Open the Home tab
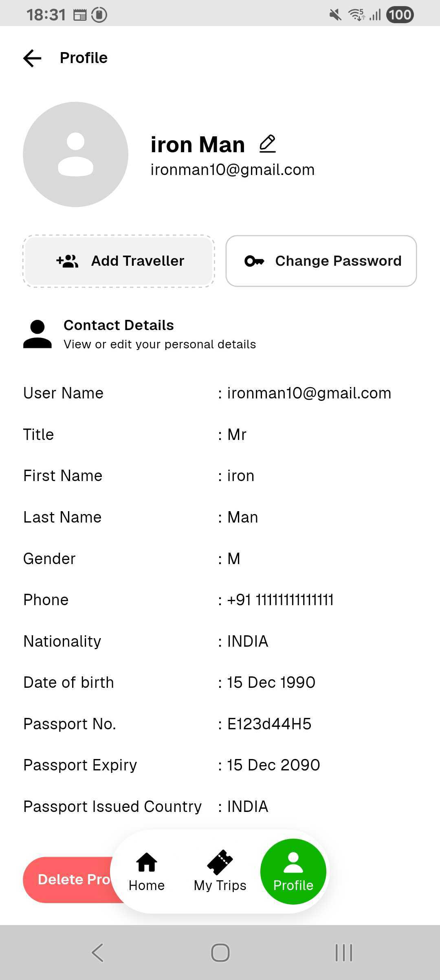Screen dimensions: 440x980 [x=147, y=872]
